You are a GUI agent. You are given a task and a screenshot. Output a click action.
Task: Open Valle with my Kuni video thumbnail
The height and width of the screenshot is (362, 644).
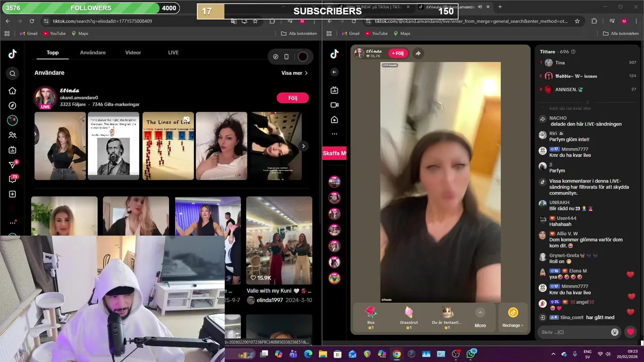pos(279,240)
